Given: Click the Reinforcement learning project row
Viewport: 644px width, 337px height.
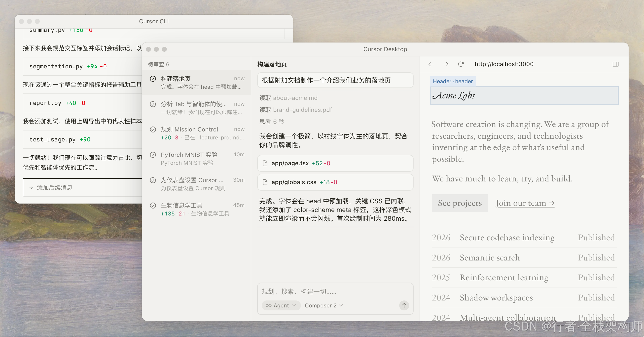Looking at the screenshot, I should pos(524,278).
